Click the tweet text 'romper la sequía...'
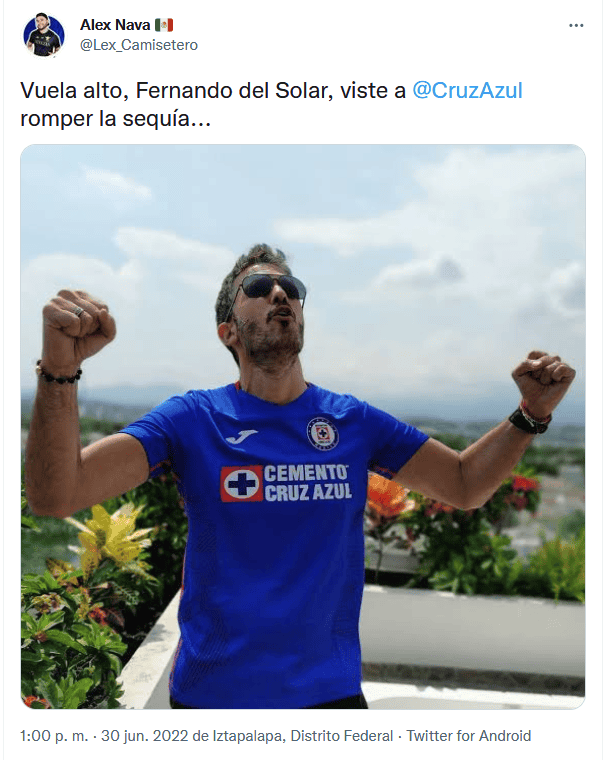The image size is (614, 760). point(115,119)
